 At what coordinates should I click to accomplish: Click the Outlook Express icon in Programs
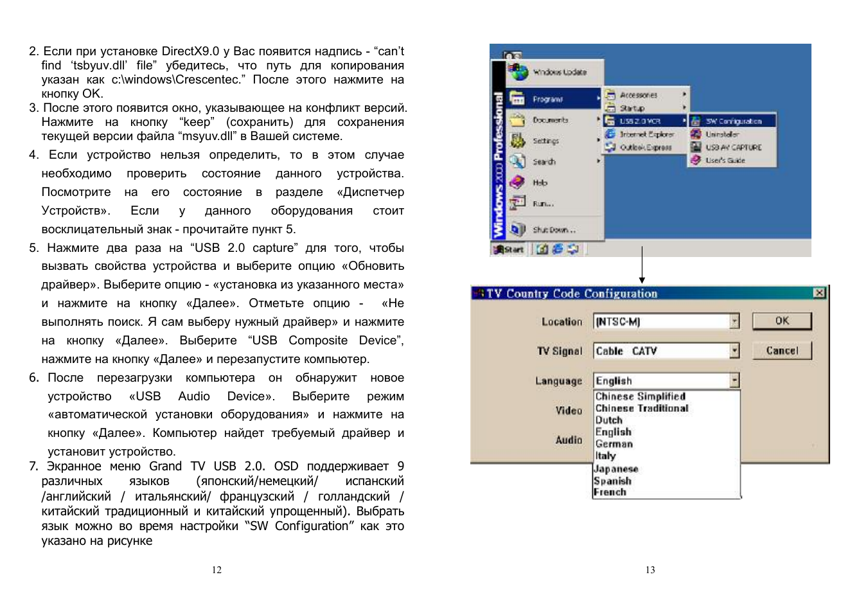(x=610, y=147)
